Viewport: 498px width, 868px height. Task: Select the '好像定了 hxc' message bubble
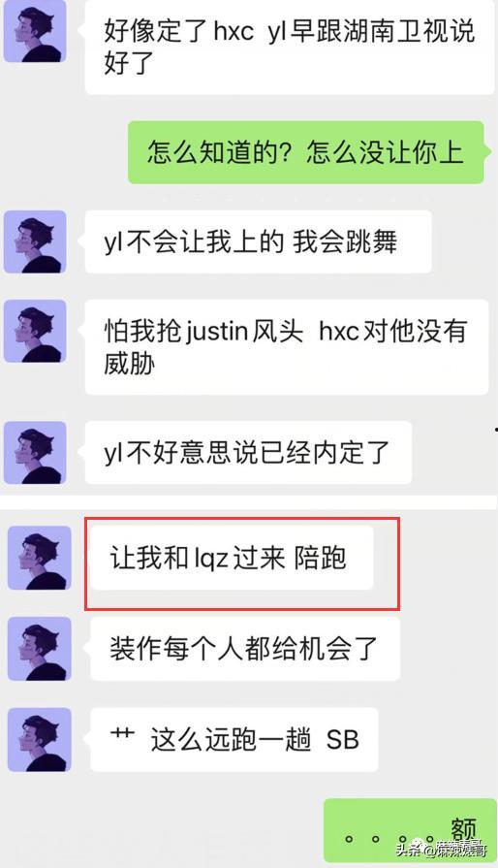click(x=289, y=47)
